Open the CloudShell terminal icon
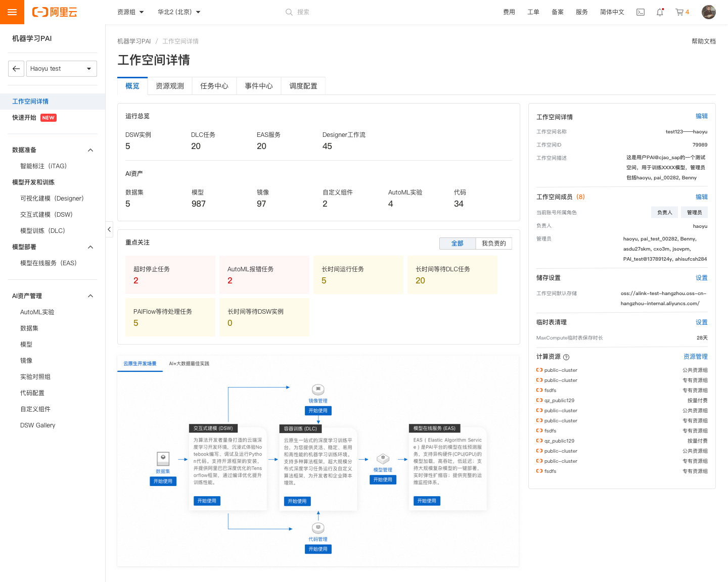Image resolution: width=728 pixels, height=582 pixels. 641,12
